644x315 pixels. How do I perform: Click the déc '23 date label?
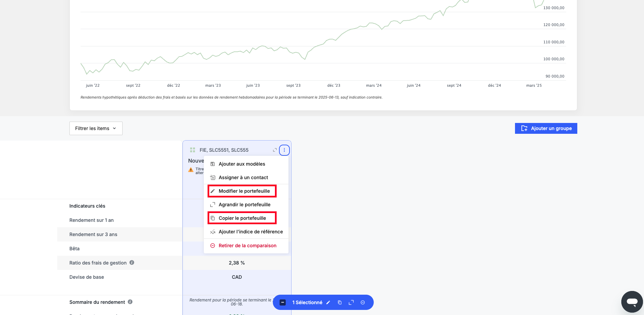[334, 85]
